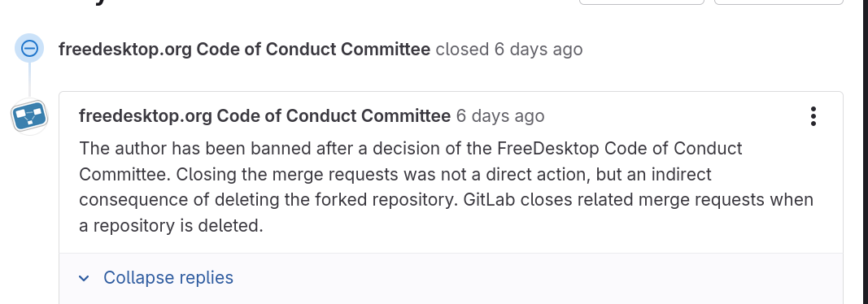Open the Committee avatar beside the comment

[29, 116]
